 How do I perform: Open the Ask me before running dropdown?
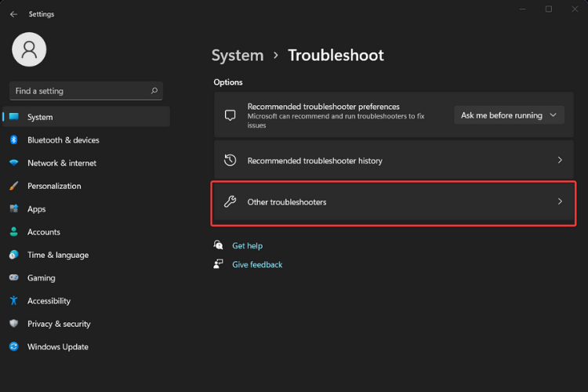point(509,115)
